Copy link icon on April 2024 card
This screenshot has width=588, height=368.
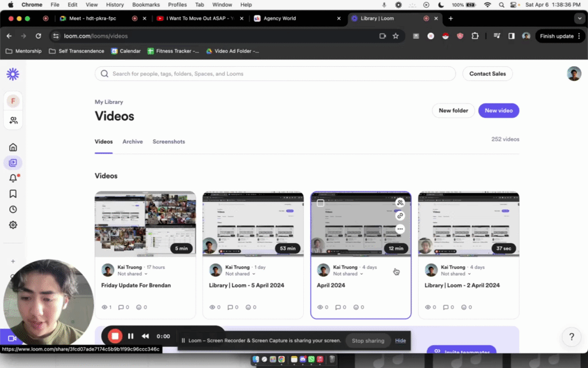[x=400, y=216]
